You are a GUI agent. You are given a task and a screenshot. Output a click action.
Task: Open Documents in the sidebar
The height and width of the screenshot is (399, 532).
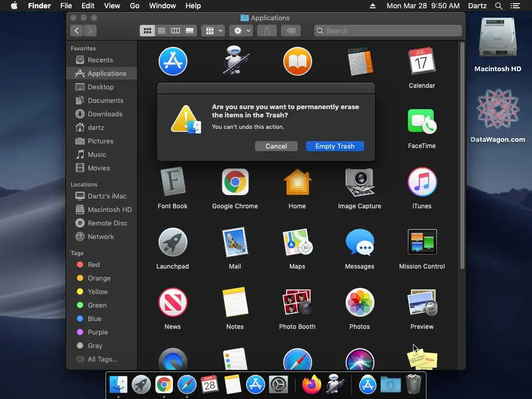[x=102, y=100]
